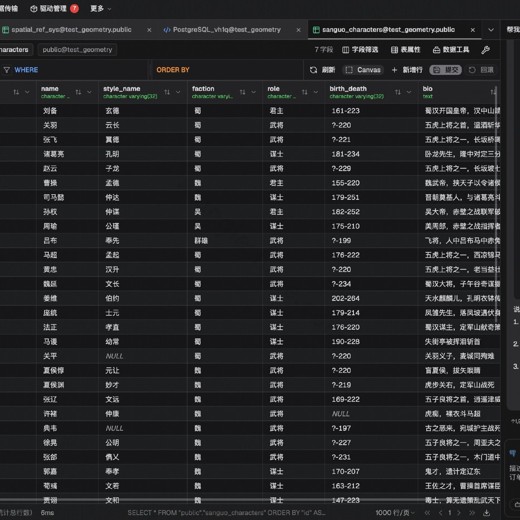Open style_name column header dropdown
The height and width of the screenshot is (520, 520).
[x=178, y=92]
